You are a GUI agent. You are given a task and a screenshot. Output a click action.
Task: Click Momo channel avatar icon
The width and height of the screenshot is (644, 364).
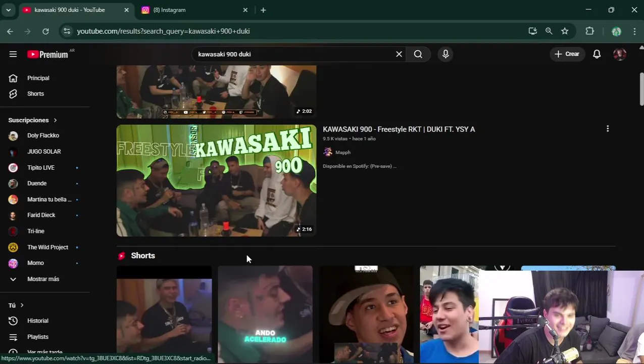pos(13,263)
